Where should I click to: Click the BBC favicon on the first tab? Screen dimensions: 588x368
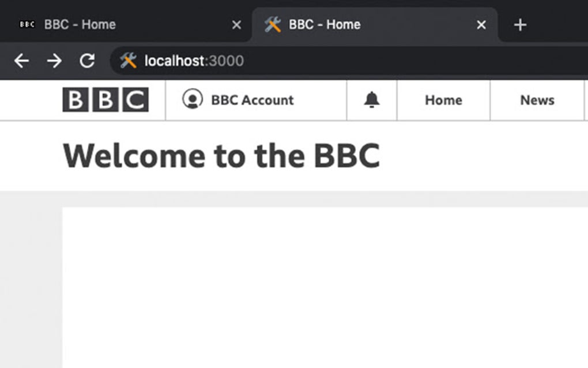[27, 24]
